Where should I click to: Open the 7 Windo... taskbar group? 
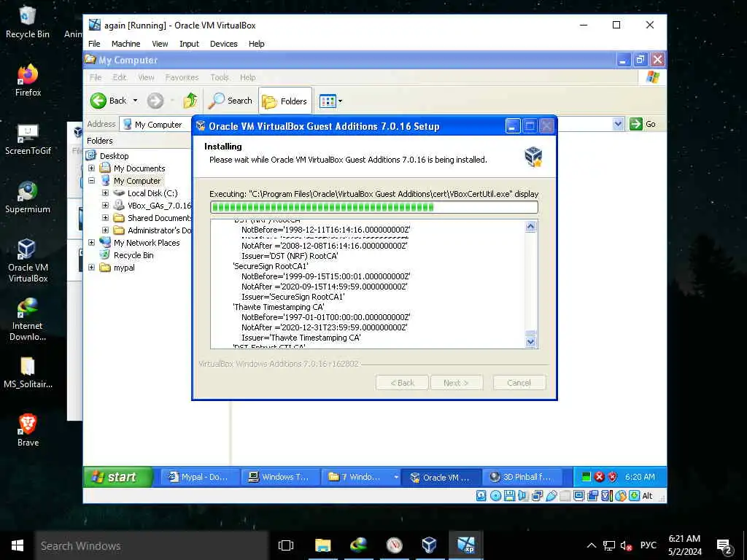pyautogui.click(x=360, y=477)
